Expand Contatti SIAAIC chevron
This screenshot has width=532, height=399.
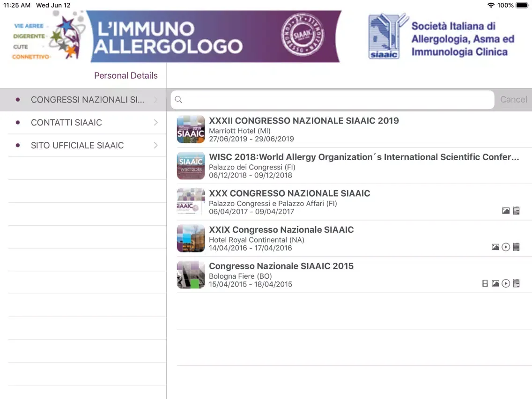coord(156,123)
